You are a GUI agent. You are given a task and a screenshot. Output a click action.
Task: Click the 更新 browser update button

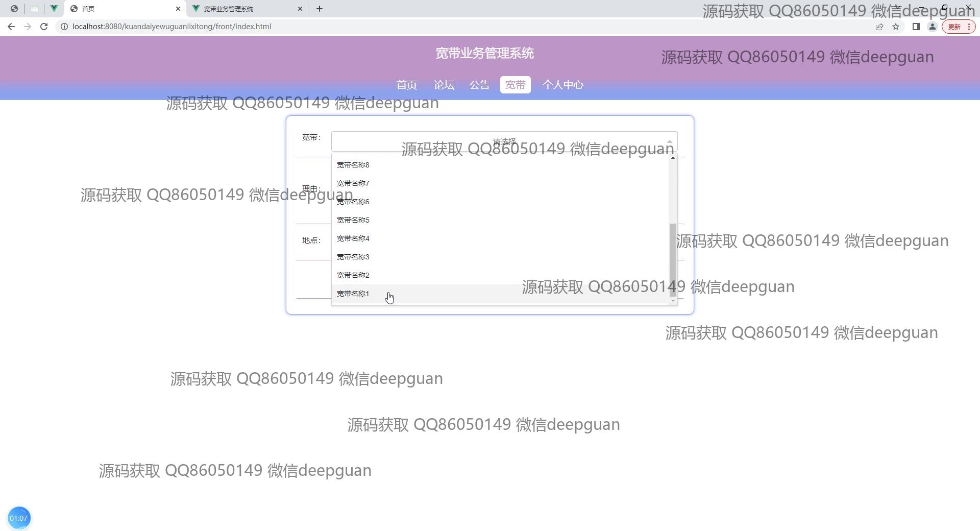959,27
